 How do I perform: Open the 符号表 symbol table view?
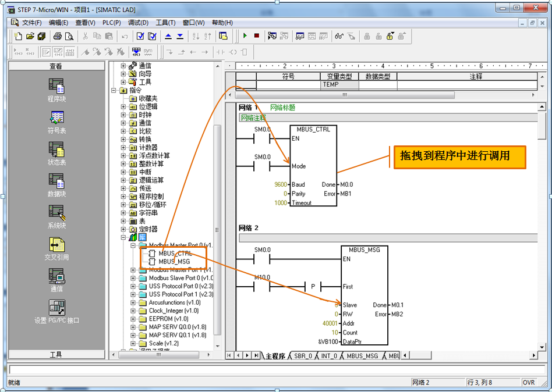[x=56, y=122]
